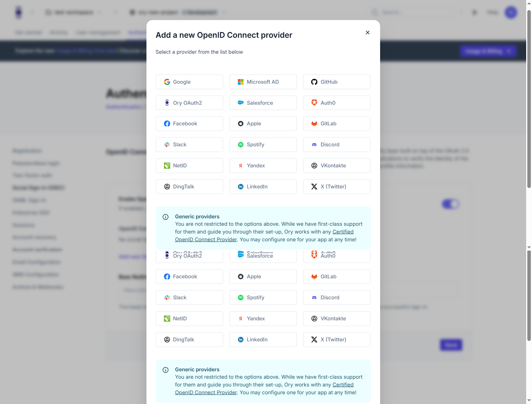This screenshot has width=532, height=404.
Task: Choose the LinkedIn provider
Action: pos(262,186)
